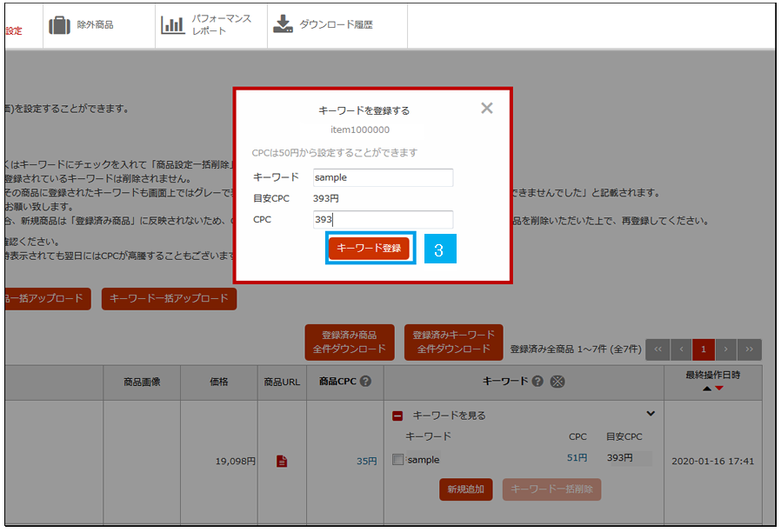Screen dimensions: 781x532
Task: Click the ダウンロード履歴 download icon
Action: [283, 24]
